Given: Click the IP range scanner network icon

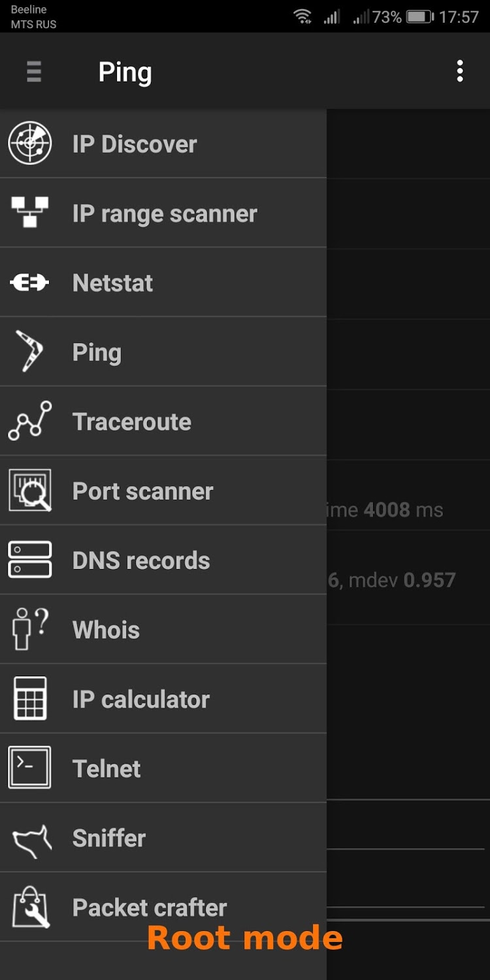Looking at the screenshot, I should tap(30, 213).
